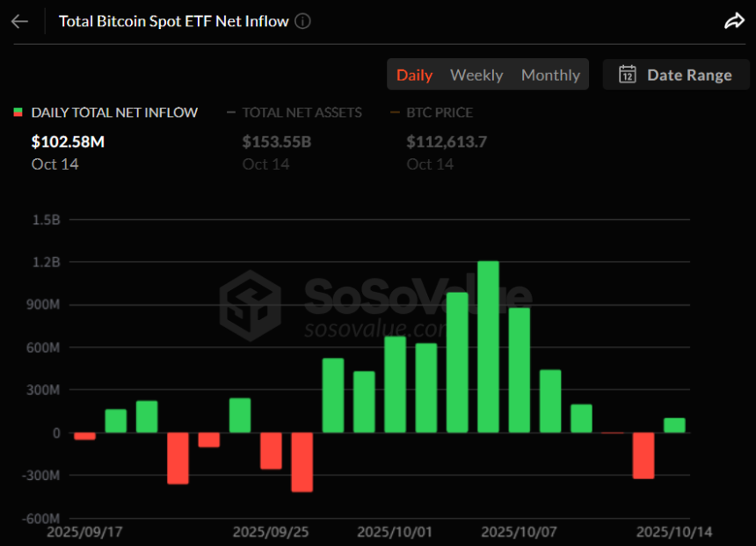Click the red-green Daily Inflow legend marker
756x546 pixels.
point(18,113)
